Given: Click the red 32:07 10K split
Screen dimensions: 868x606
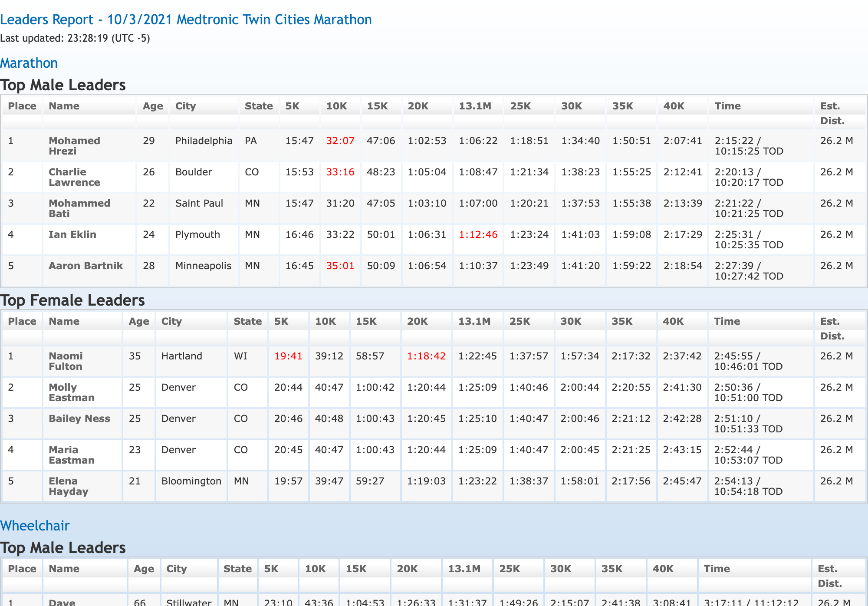Looking at the screenshot, I should coord(340,141).
